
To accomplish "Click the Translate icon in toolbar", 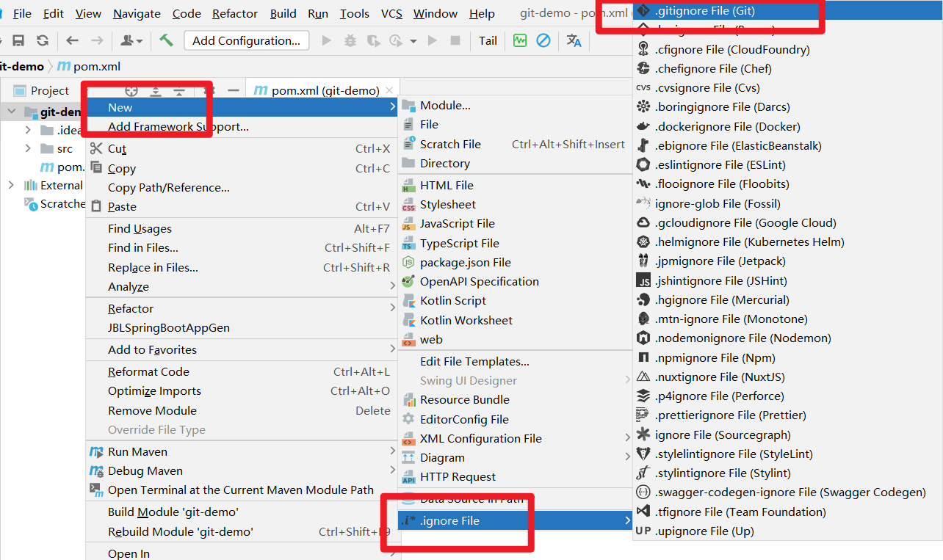I will coord(574,41).
